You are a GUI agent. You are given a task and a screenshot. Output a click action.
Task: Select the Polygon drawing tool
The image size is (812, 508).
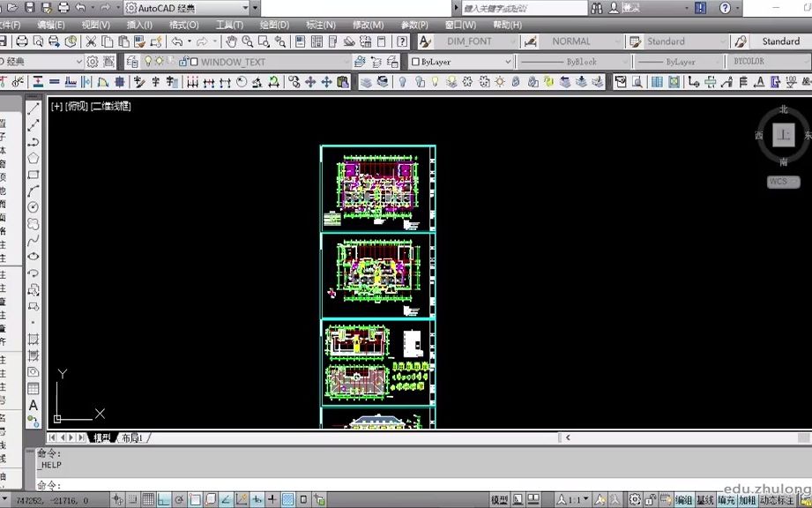pyautogui.click(x=34, y=158)
